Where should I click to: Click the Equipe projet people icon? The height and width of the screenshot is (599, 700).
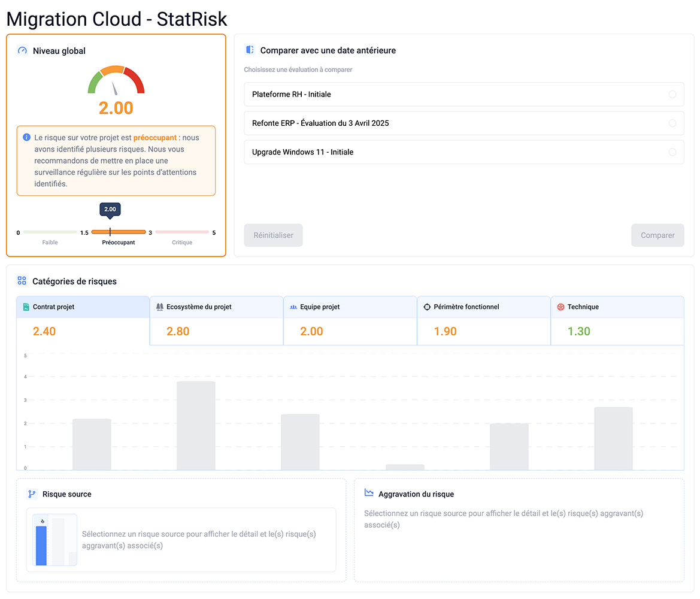click(x=293, y=307)
